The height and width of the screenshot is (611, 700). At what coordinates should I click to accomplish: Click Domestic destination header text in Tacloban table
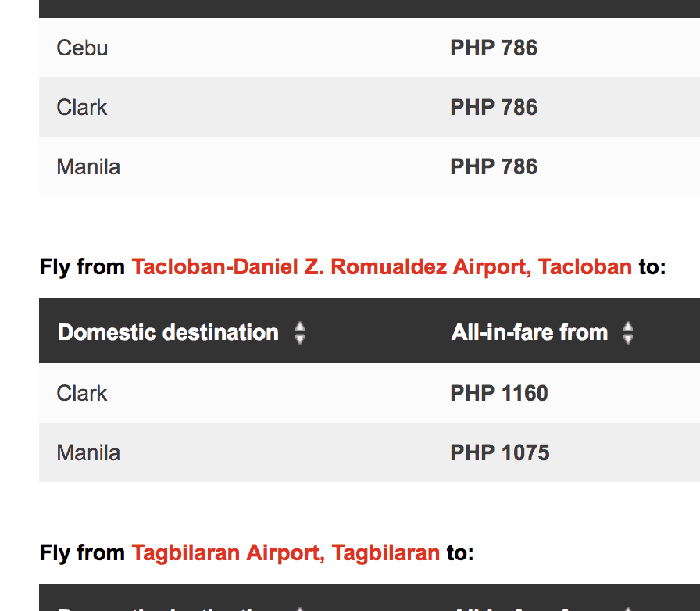pyautogui.click(x=168, y=332)
